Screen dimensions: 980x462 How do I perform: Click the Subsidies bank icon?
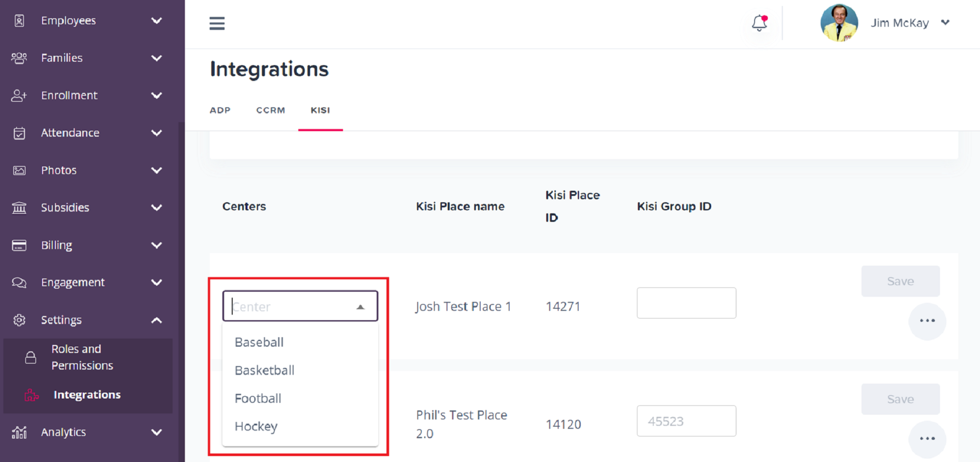click(19, 208)
